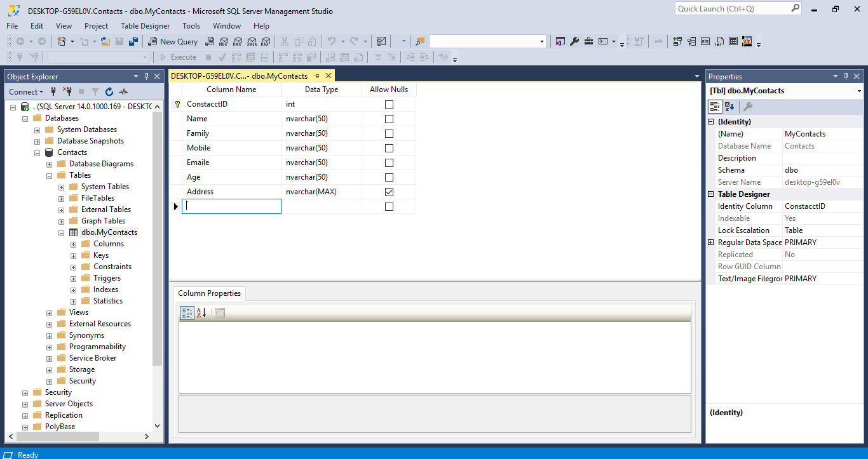868x459 pixels.
Task: Click the New Project toolbar icon
Action: 62,41
